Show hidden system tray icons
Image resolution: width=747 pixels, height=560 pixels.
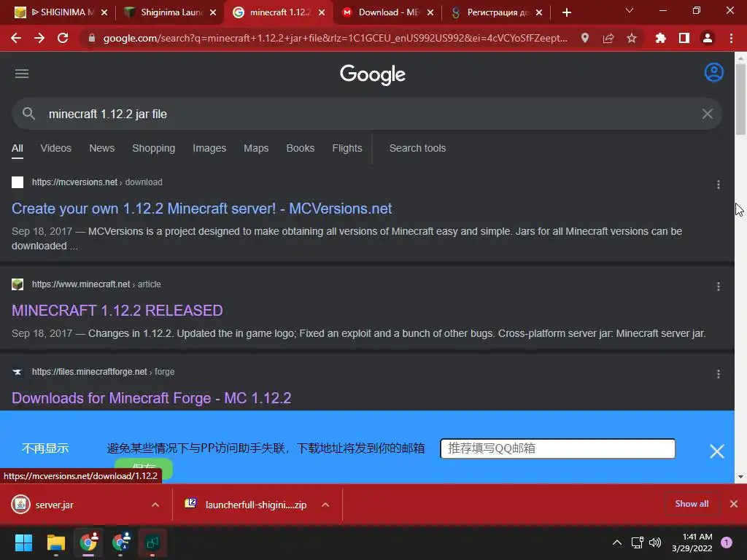pyautogui.click(x=617, y=542)
